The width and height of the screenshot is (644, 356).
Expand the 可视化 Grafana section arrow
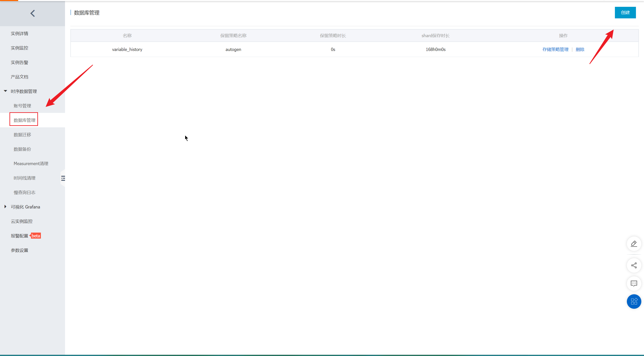(5, 207)
